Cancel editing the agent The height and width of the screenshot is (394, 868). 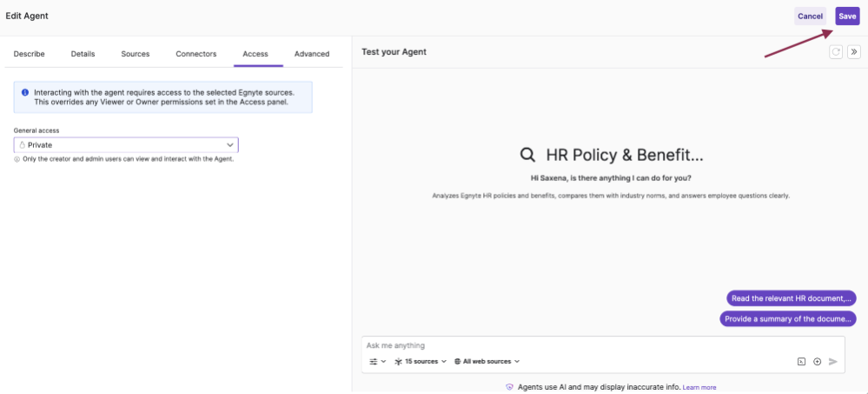click(810, 16)
